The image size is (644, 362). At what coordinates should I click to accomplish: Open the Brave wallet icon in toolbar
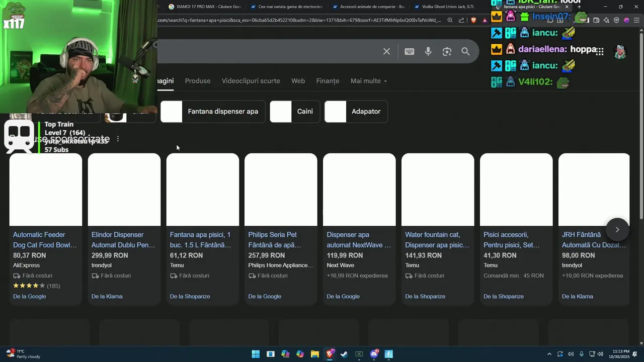coord(596,20)
